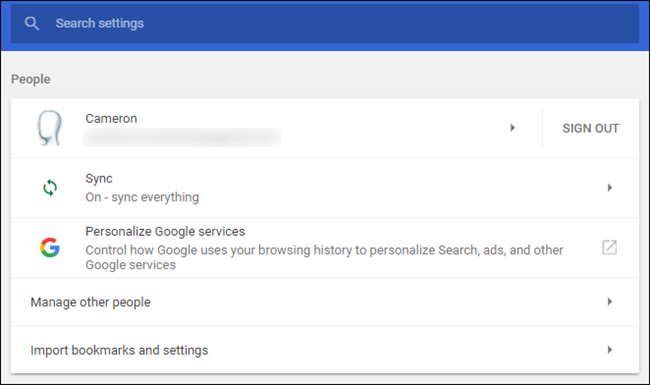
Task: Open Personalize Google services
Action: click(x=165, y=231)
